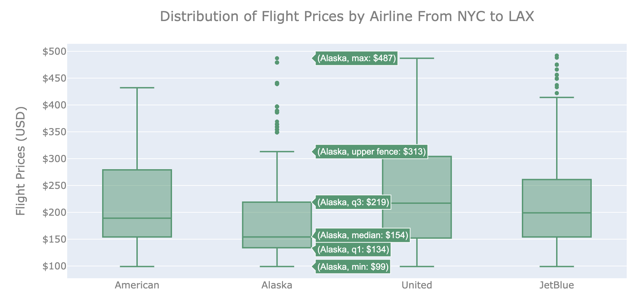644x301 pixels.
Task: Click the $250 y-axis tick label
Action: (x=54, y=185)
